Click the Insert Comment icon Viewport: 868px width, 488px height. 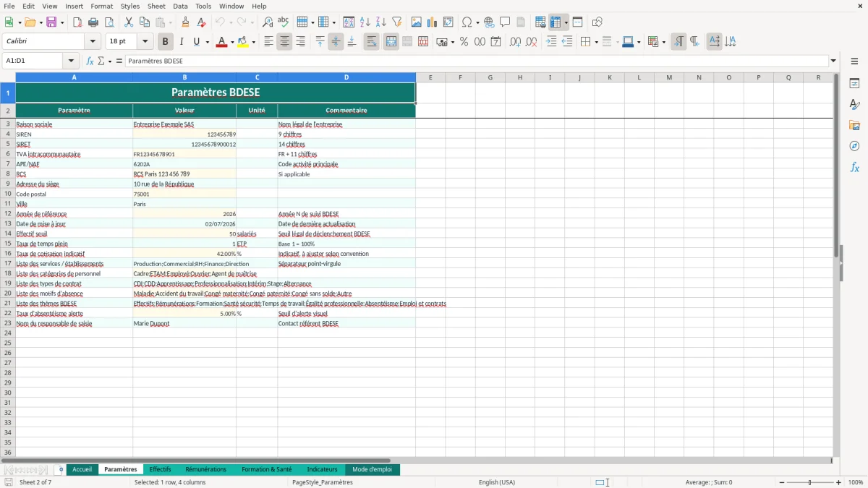tap(506, 22)
